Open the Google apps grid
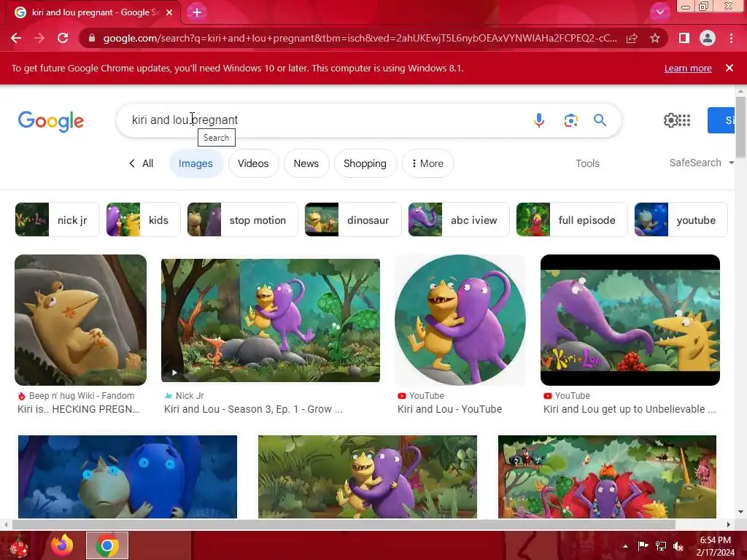 click(684, 120)
